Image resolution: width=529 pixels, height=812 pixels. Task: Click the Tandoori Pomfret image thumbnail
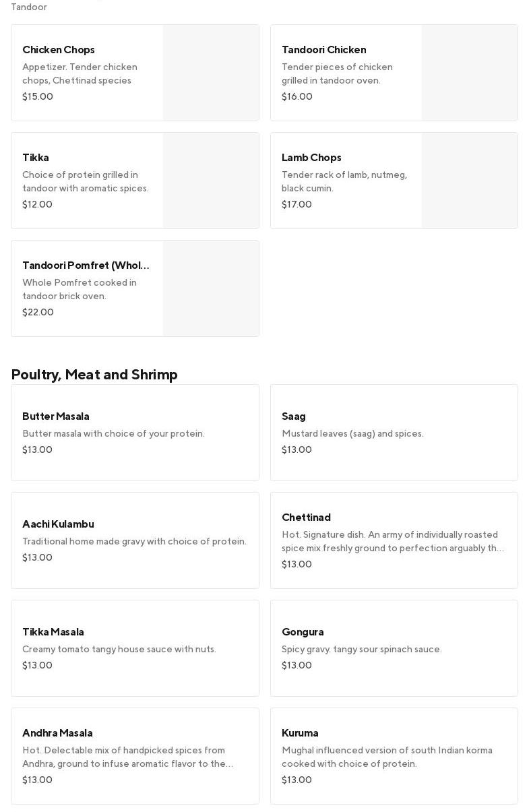(x=211, y=288)
